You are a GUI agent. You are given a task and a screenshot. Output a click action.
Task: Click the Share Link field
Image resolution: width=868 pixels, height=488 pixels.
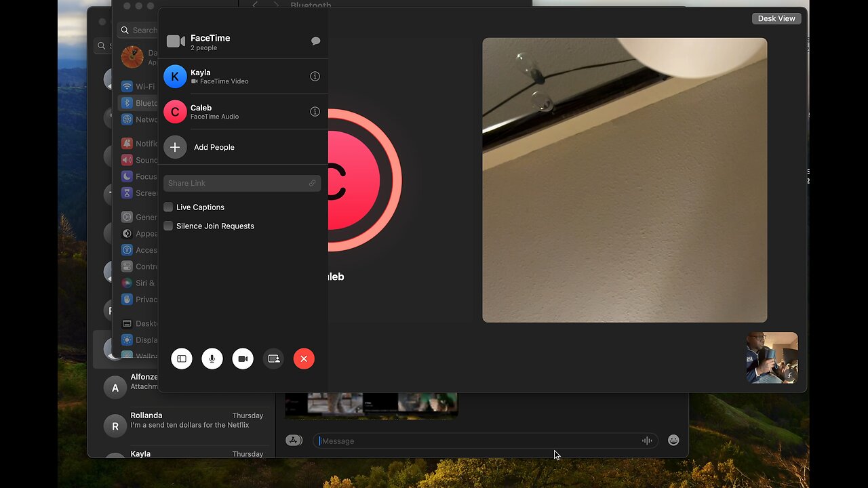click(242, 183)
